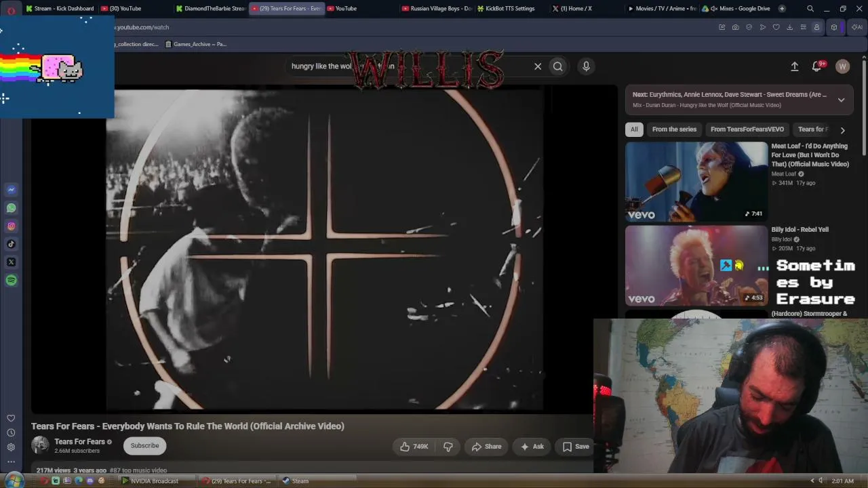Viewport: 868px width, 488px height.
Task: Open the extensions cube icon
Action: [x=834, y=27]
